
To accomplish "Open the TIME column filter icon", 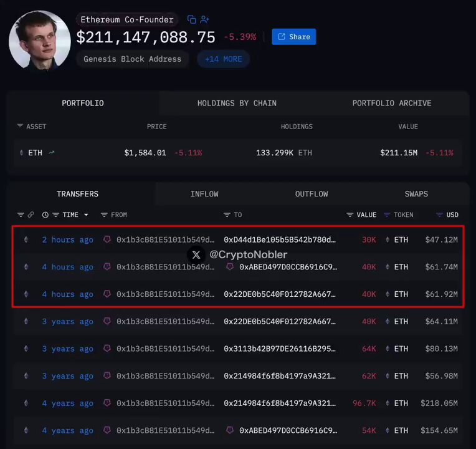I will (x=55, y=215).
